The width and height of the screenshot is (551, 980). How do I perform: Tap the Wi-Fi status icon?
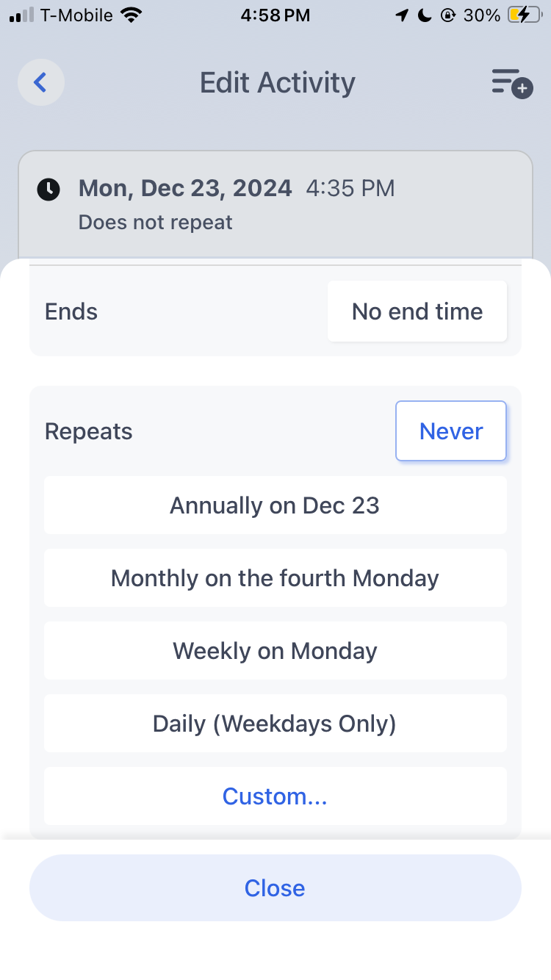[132, 15]
